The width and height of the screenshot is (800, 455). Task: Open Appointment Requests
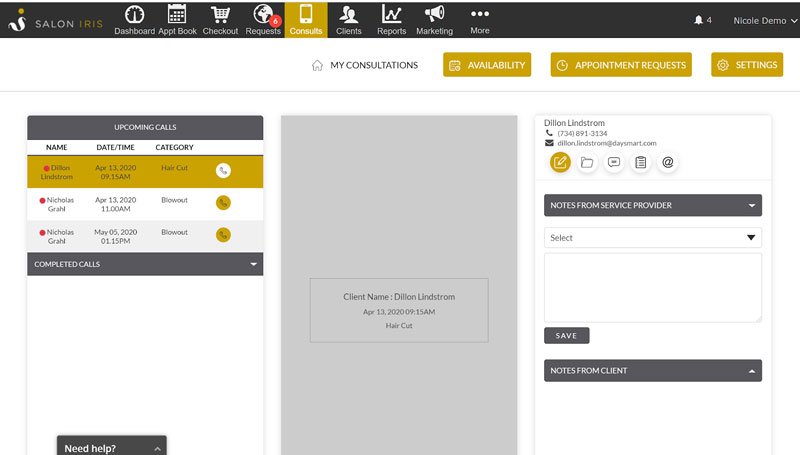[620, 65]
